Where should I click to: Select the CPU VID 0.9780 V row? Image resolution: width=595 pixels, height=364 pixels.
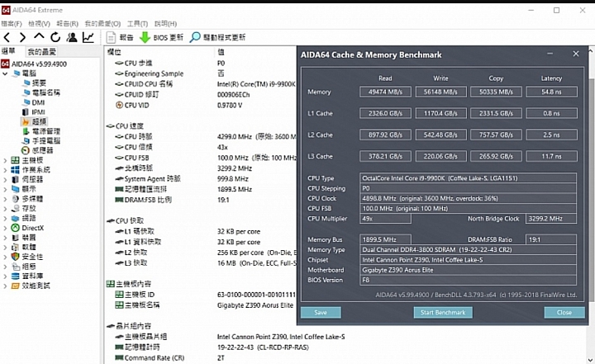(x=201, y=105)
